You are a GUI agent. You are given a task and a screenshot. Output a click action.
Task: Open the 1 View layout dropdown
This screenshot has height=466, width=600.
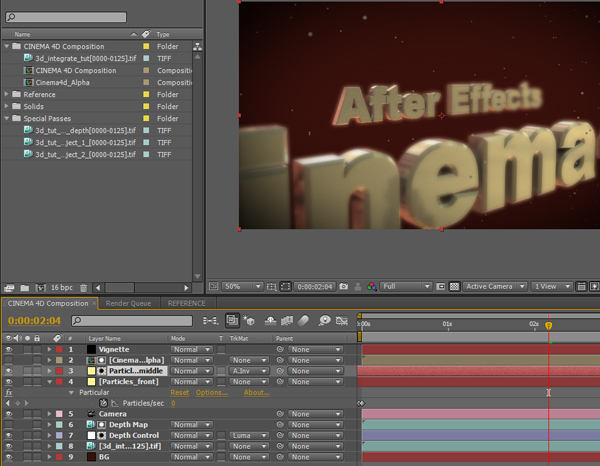pos(551,286)
